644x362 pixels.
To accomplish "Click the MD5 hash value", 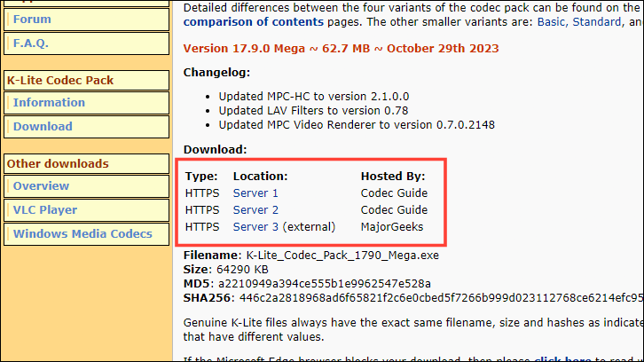I will 325,284.
